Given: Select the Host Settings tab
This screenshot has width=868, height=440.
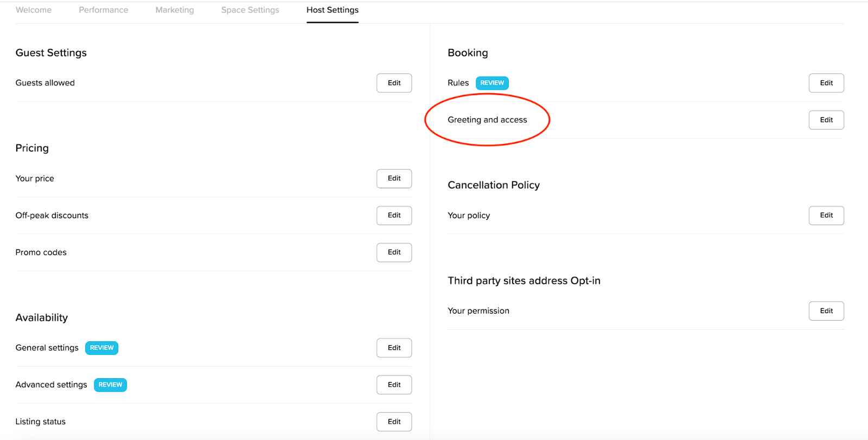Looking at the screenshot, I should 333,10.
